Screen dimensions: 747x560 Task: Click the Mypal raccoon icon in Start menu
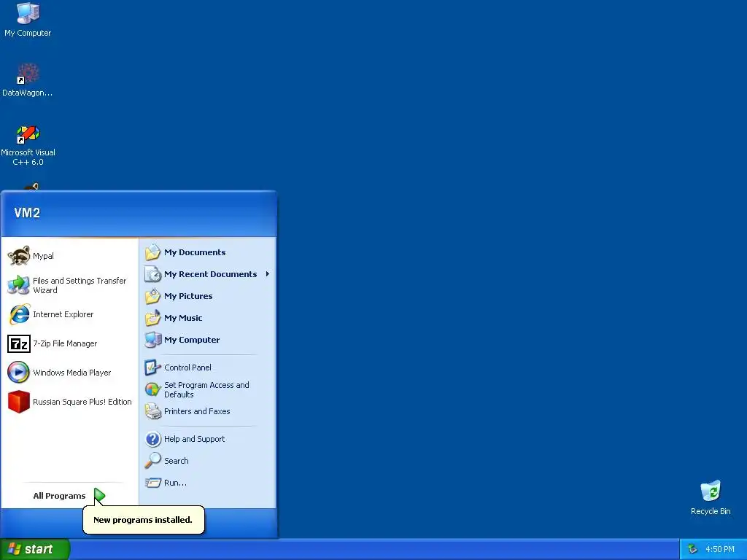click(x=18, y=256)
